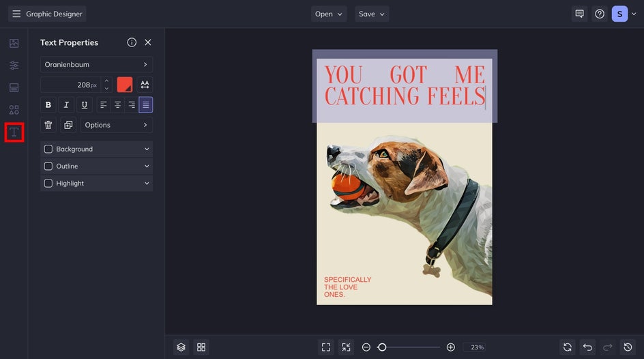The image size is (644, 359).
Task: Redo the last action
Action: click(607, 347)
